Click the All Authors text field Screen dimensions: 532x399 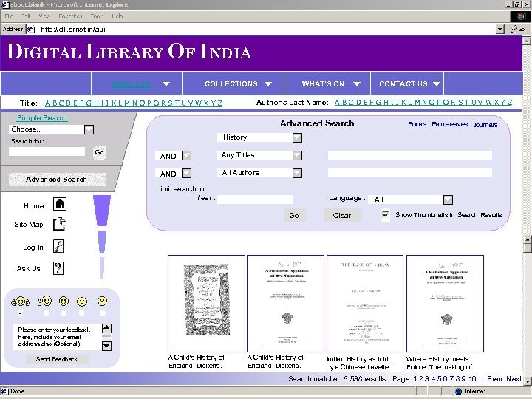pos(410,173)
